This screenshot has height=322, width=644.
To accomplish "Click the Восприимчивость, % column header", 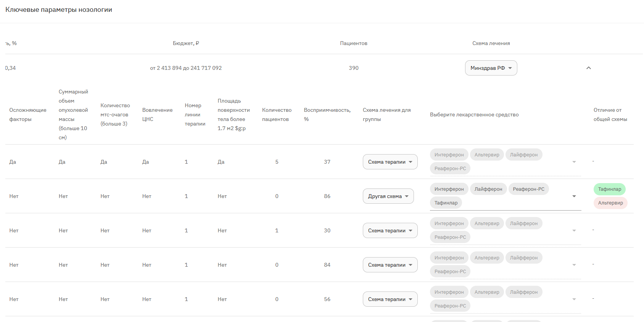I will click(327, 114).
